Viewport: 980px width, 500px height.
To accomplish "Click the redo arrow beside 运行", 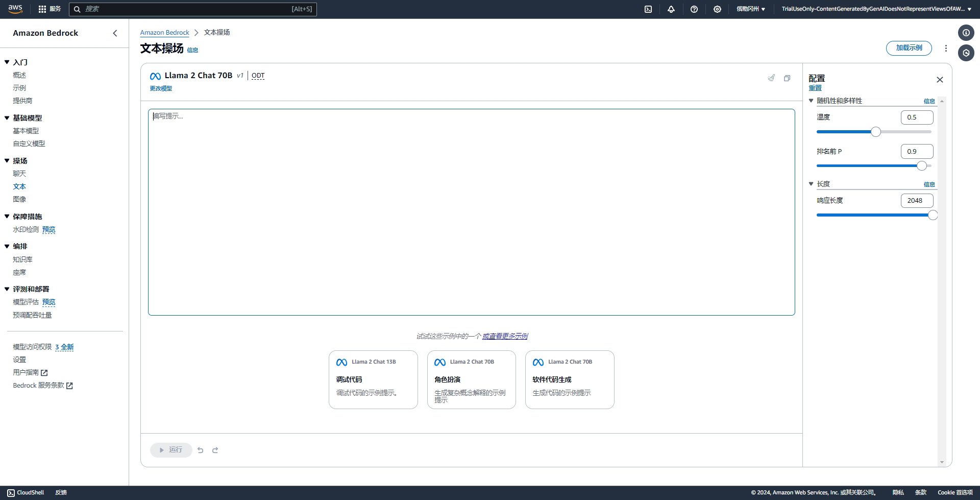I will [215, 450].
